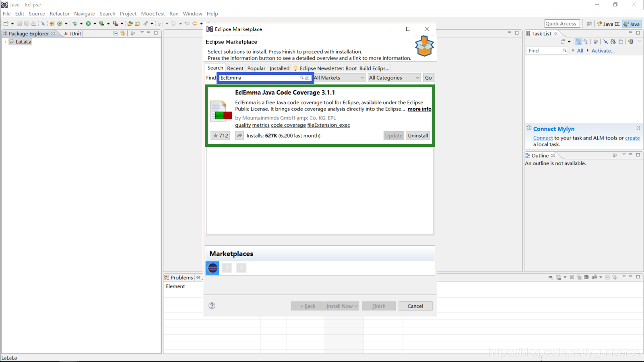Select the Eclipse Marketplace catalog icon
The image size is (644, 362).
tap(213, 268)
